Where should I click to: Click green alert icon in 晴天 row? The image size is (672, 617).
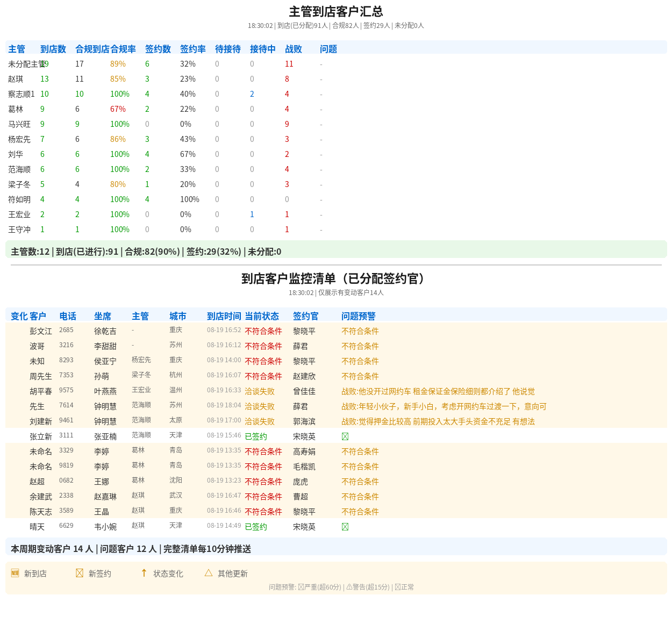(x=345, y=527)
